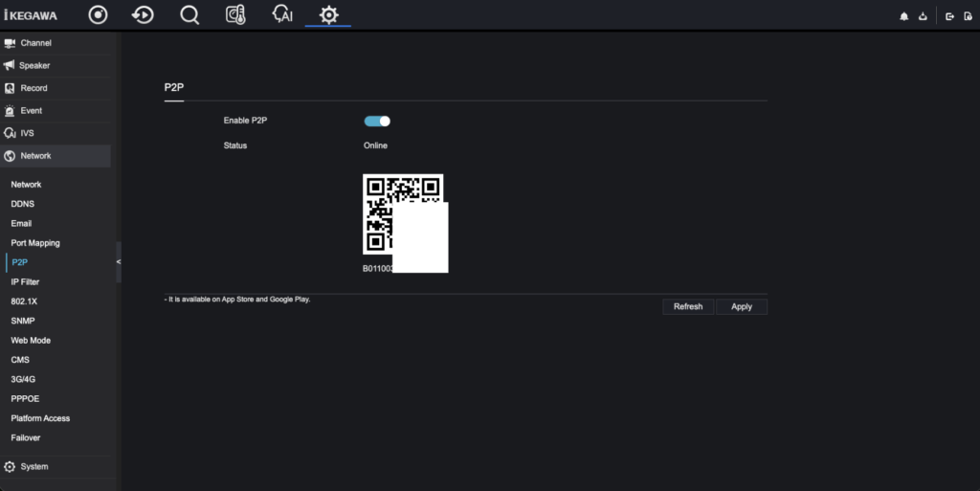Open the live view icon in top bar
Viewport: 980px width, 491px height.
point(99,14)
